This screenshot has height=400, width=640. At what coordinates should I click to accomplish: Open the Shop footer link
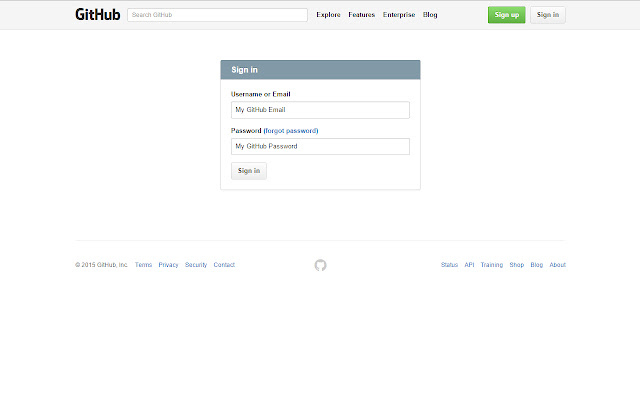[x=516, y=265]
